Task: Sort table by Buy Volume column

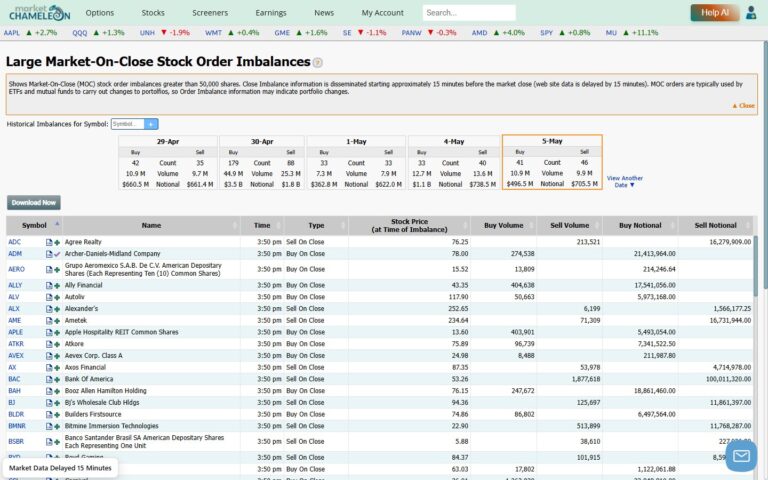Action: coord(504,225)
